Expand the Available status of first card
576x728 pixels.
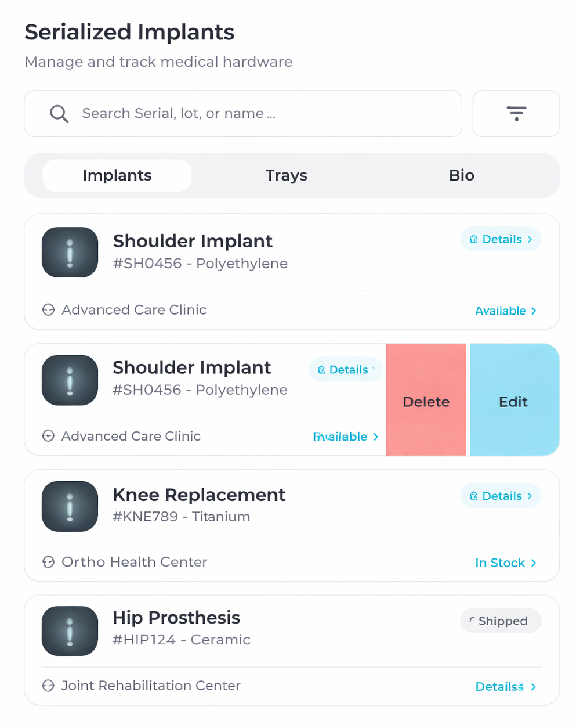[505, 311]
